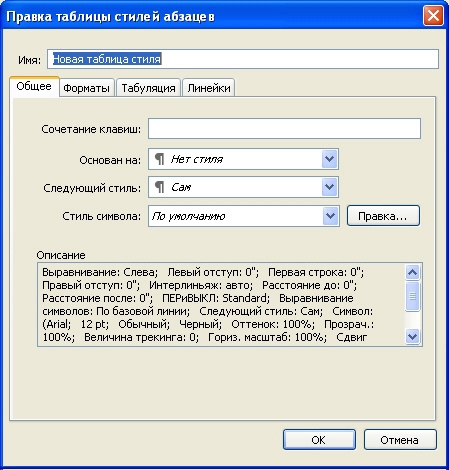Click the text Гориз. масштаб: 100%; in description
The width and height of the screenshot is (449, 470).
click(267, 337)
